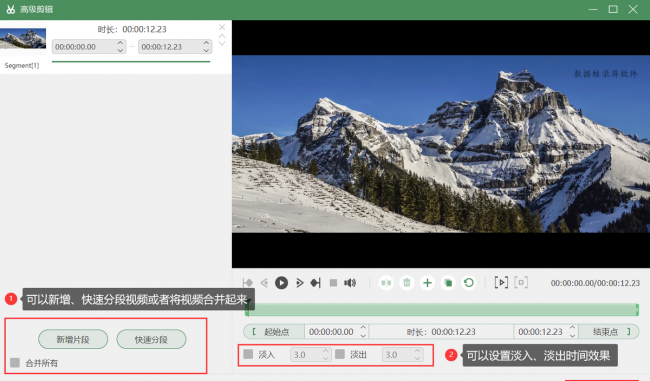The height and width of the screenshot is (381, 650).
Task: Check the 合并所有 merge all option
Action: (15, 363)
